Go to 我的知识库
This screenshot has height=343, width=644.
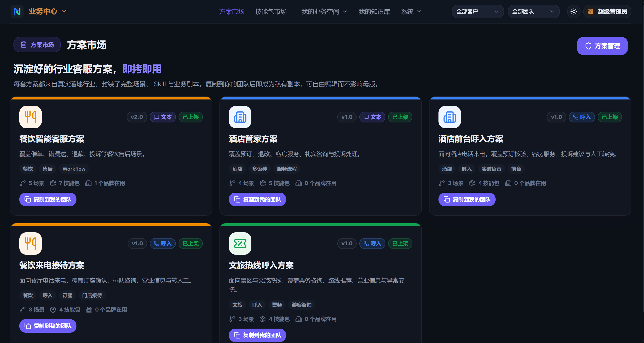tap(374, 11)
